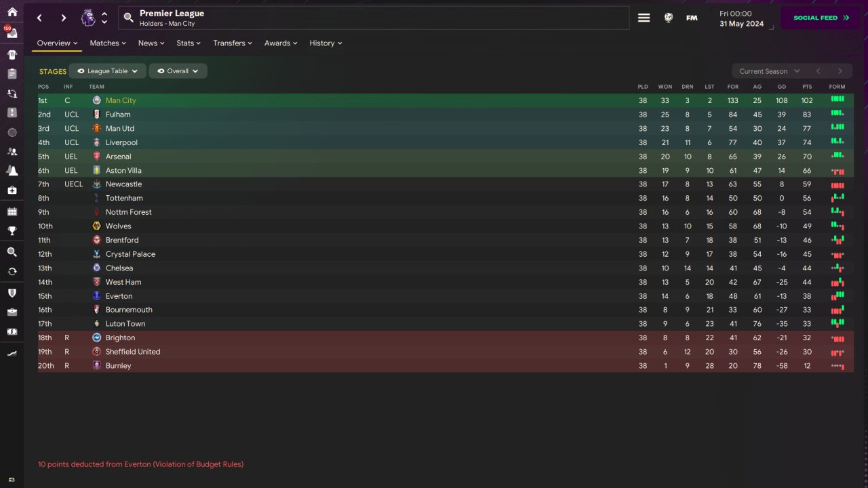Open the Stats menu
Image resolution: width=868 pixels, height=488 pixels.
tap(189, 43)
